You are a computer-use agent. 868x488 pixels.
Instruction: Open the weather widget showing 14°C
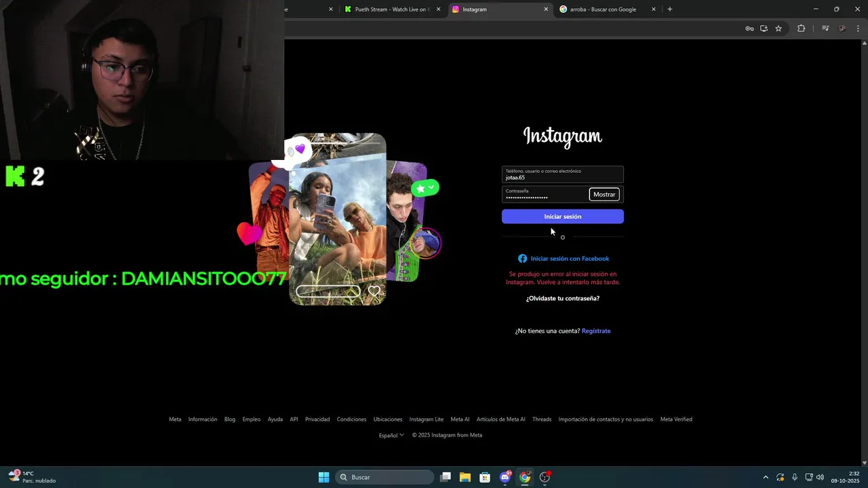(33, 477)
